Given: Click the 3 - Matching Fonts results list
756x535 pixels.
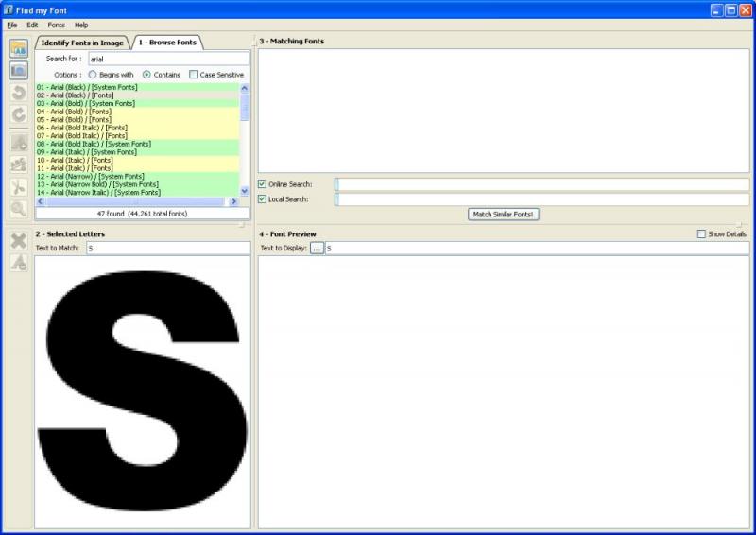Looking at the screenshot, I should pos(504,111).
